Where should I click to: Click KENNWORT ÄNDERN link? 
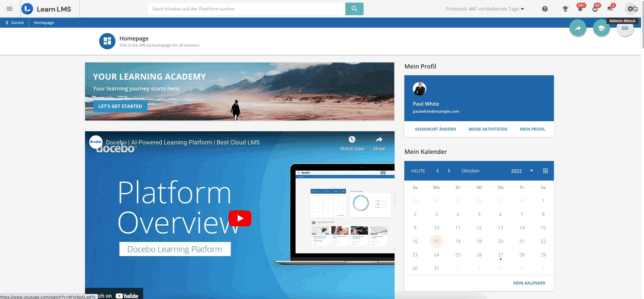(x=435, y=129)
